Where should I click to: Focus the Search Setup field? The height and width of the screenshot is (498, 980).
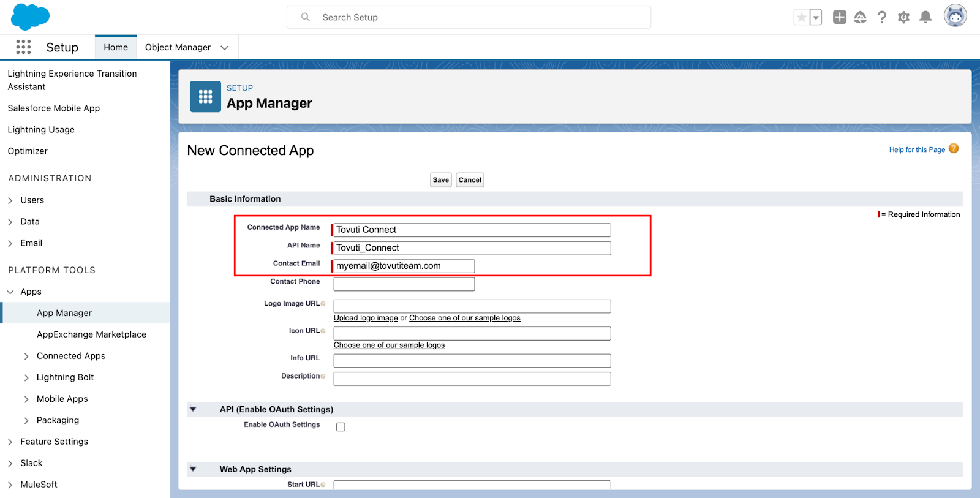469,17
